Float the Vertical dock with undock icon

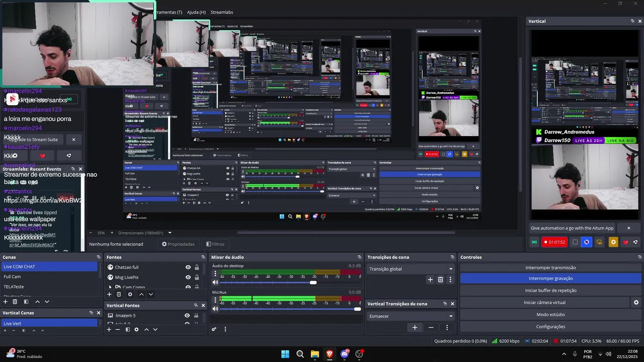pyautogui.click(x=632, y=21)
